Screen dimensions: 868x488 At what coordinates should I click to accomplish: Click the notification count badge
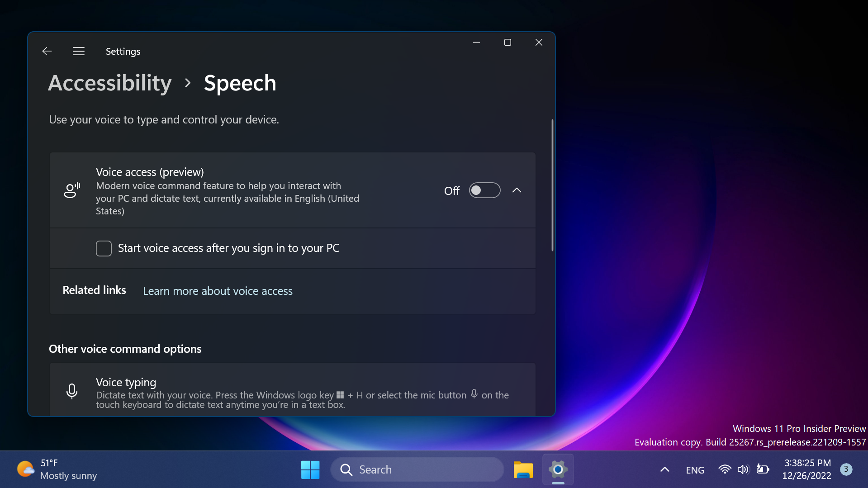click(x=846, y=469)
